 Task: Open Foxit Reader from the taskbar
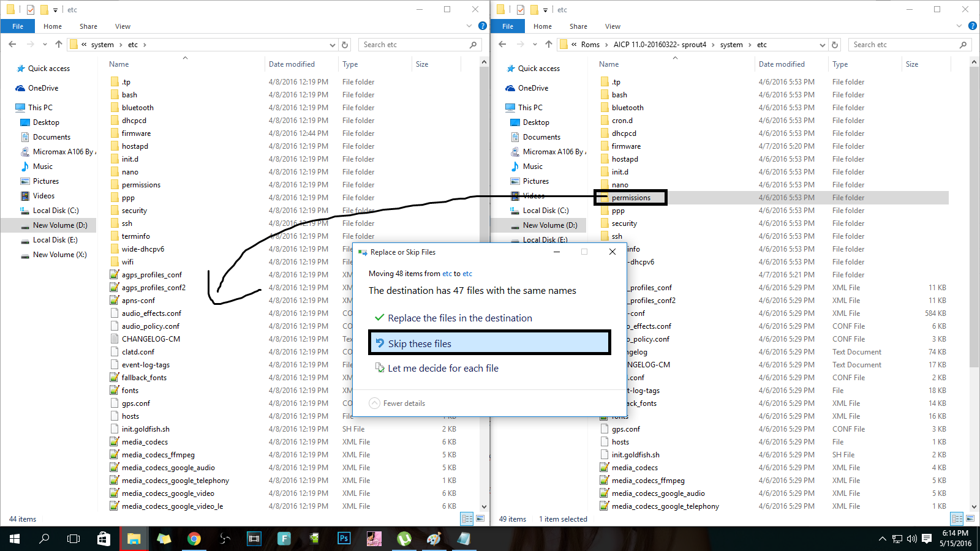(284, 539)
